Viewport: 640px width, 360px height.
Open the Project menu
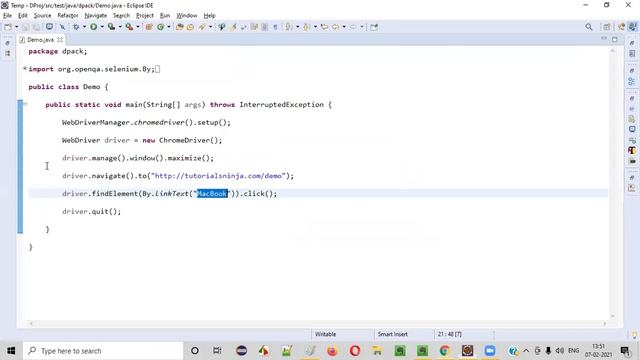point(144,16)
